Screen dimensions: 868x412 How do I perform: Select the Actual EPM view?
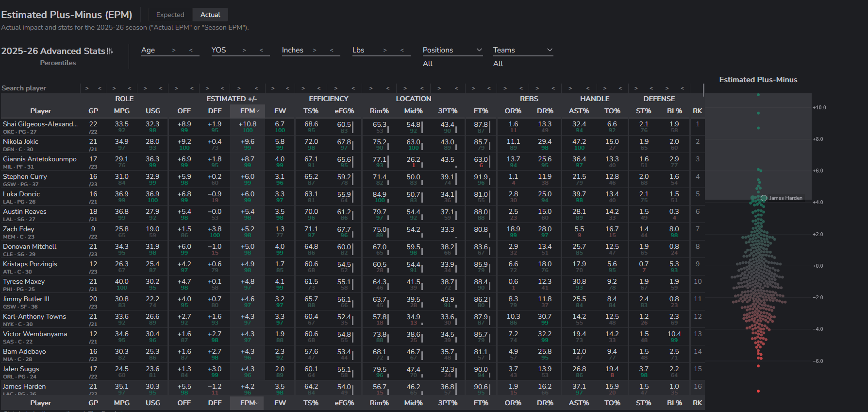pyautogui.click(x=210, y=15)
